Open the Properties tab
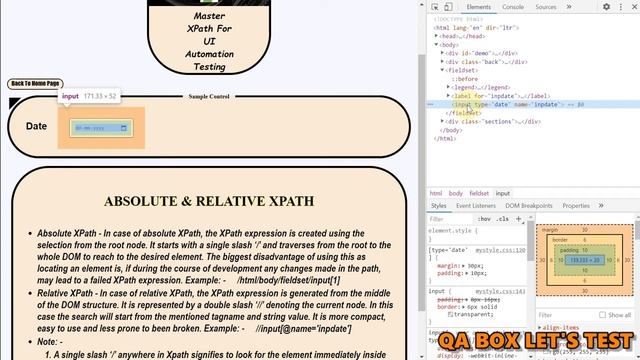 click(x=576, y=206)
